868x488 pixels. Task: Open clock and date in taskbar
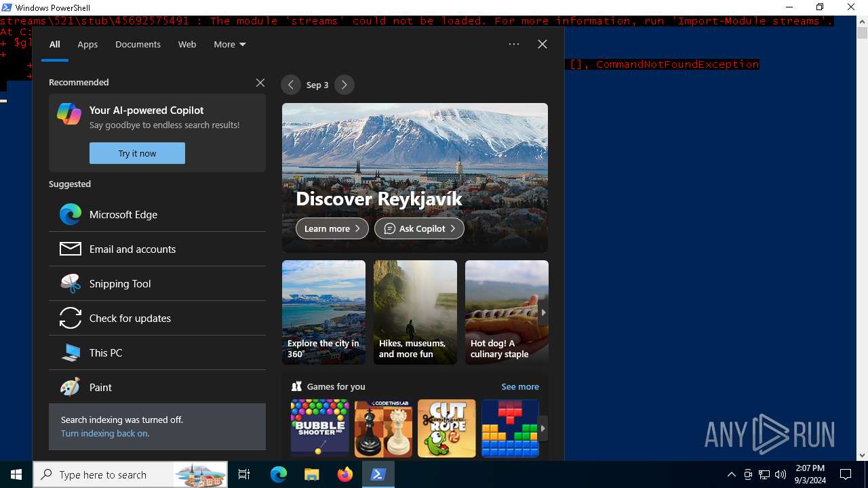click(810, 474)
